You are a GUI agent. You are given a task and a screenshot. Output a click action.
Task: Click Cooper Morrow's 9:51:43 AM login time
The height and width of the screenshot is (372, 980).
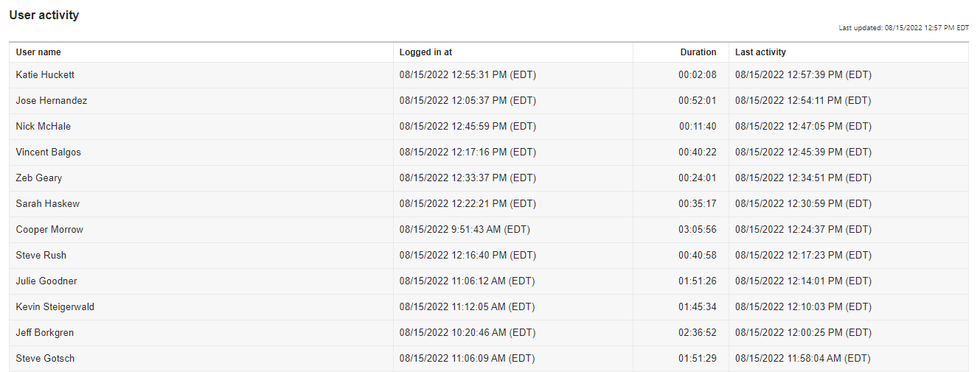tap(465, 230)
